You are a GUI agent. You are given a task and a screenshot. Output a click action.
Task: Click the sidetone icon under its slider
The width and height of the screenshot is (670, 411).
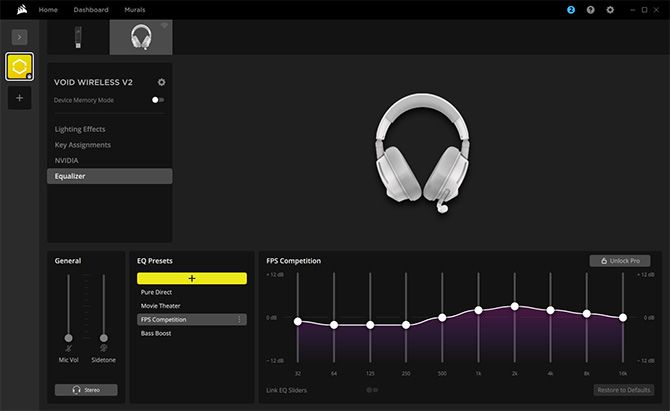pyautogui.click(x=104, y=349)
